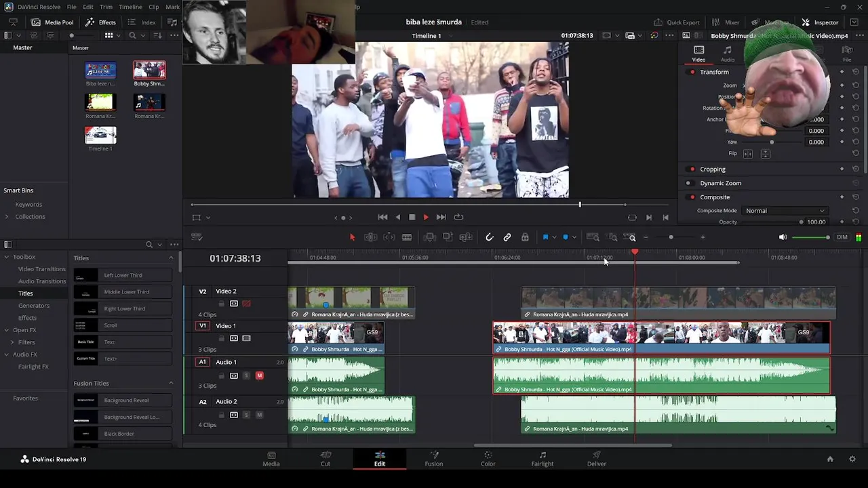This screenshot has width=868, height=488.
Task: Click the Full Extent Zoom icon
Action: (593, 237)
